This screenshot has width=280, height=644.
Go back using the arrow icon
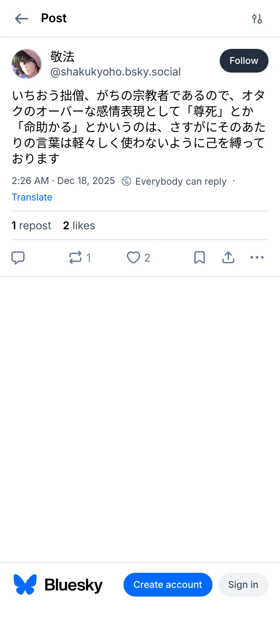pyautogui.click(x=22, y=19)
